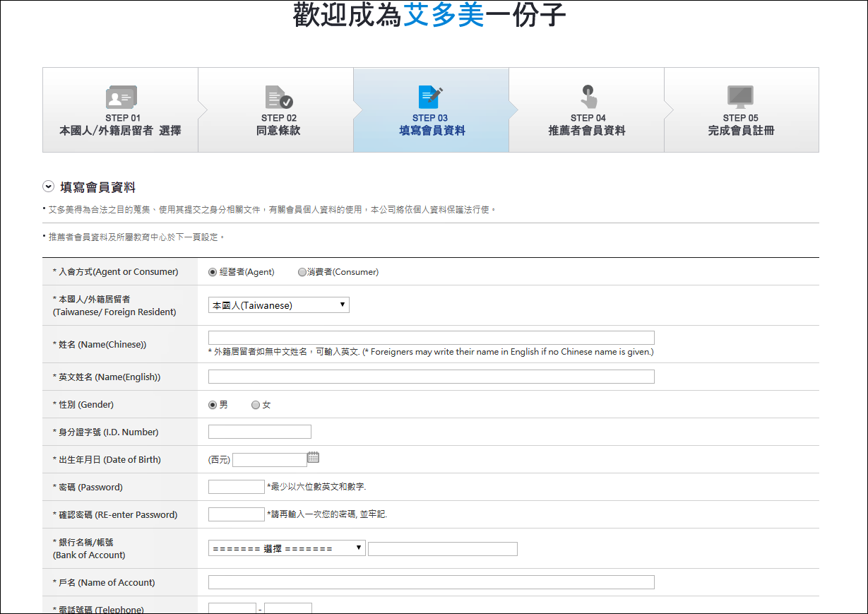
Task: Open the 本國人(Taiwanese) dropdown
Action: (279, 305)
